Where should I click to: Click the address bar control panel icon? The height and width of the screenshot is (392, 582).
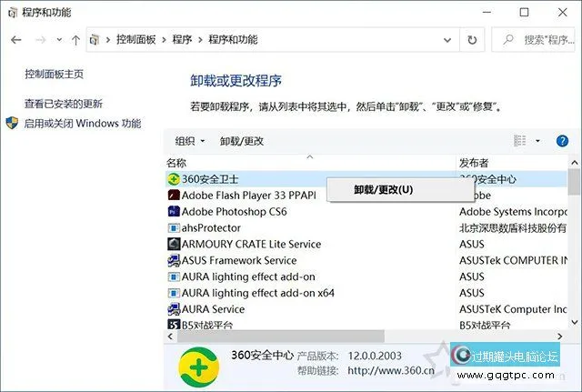95,39
